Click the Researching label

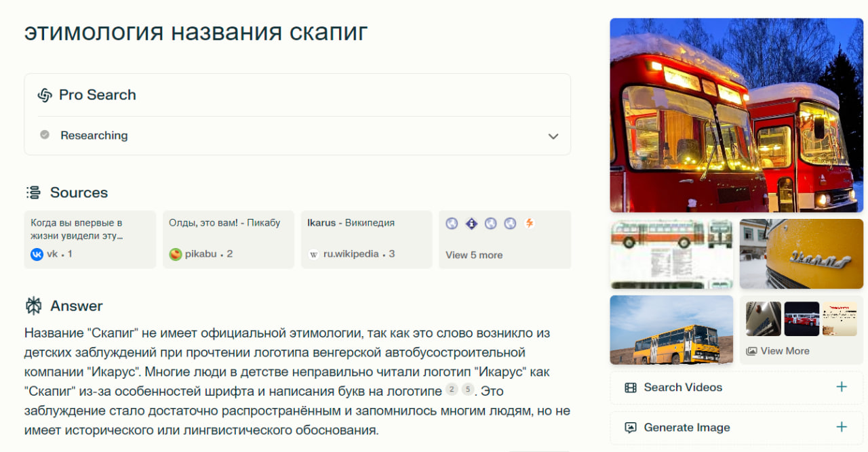point(94,136)
